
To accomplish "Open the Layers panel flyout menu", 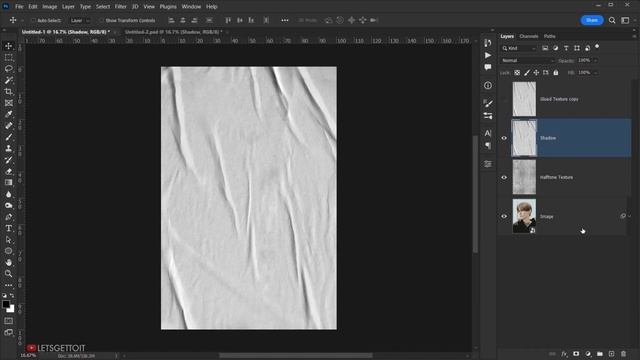I will [634, 36].
